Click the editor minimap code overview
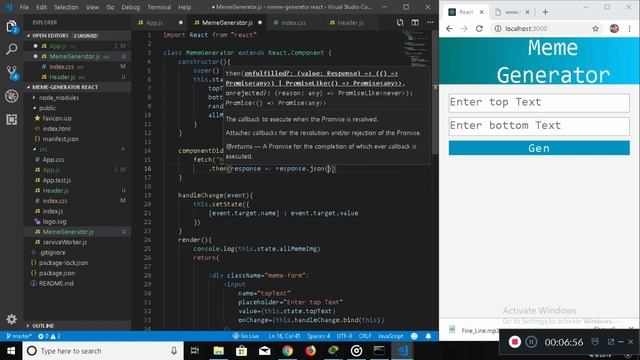 416,48
